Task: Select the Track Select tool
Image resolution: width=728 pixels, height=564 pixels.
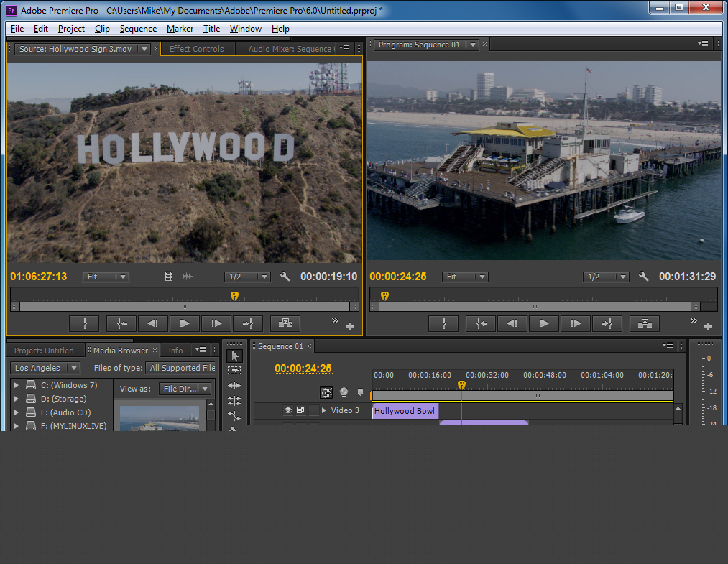Action: tap(235, 370)
